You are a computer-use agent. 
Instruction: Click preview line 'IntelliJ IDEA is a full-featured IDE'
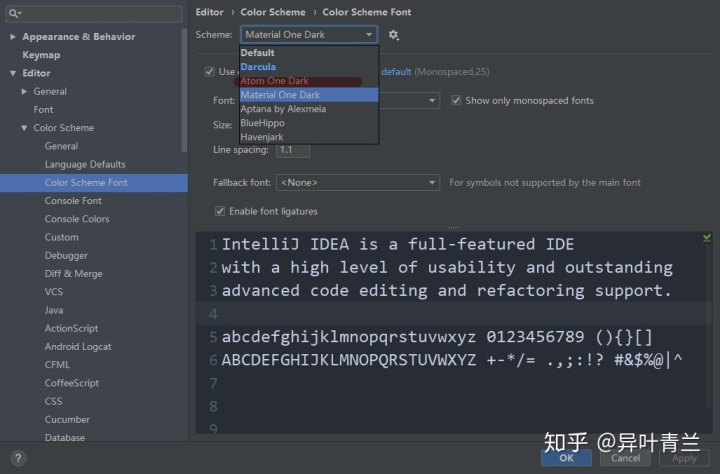[x=398, y=244]
